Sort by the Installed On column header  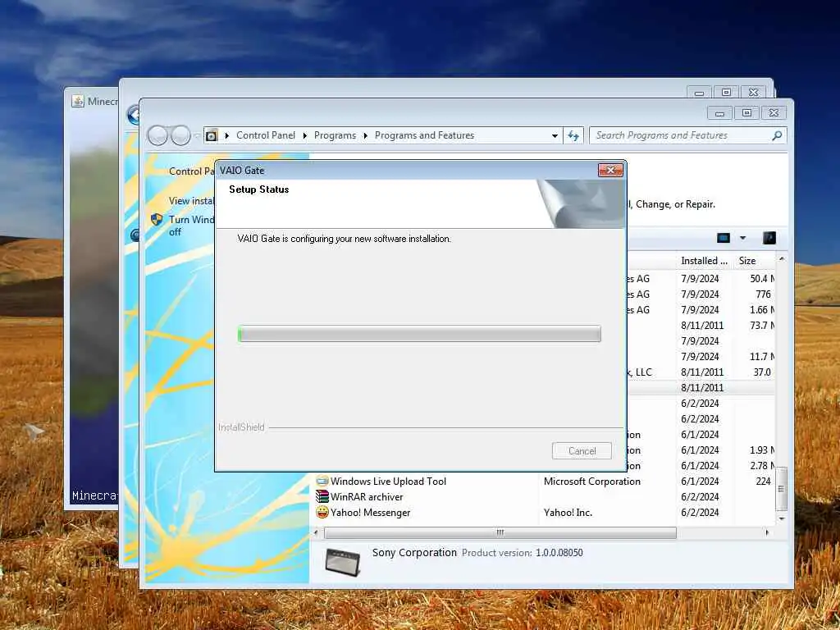(705, 261)
